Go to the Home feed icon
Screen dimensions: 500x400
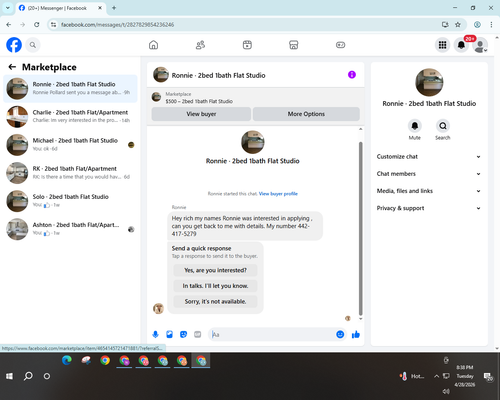pyautogui.click(x=153, y=45)
